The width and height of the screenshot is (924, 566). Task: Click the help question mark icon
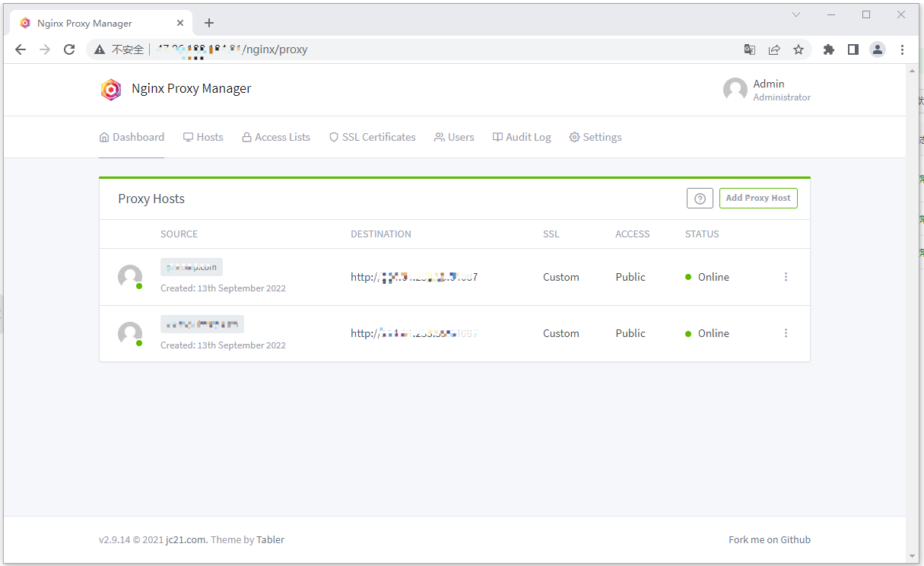tap(700, 198)
